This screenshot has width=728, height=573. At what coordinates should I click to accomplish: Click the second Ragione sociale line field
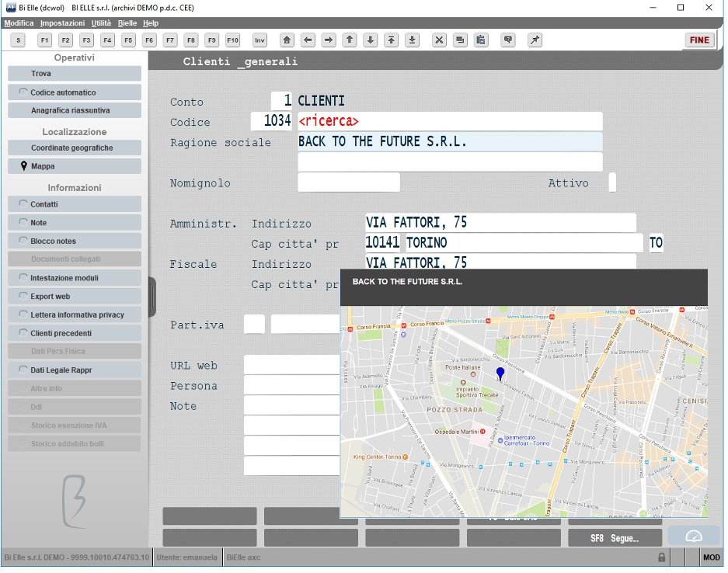tap(450, 162)
